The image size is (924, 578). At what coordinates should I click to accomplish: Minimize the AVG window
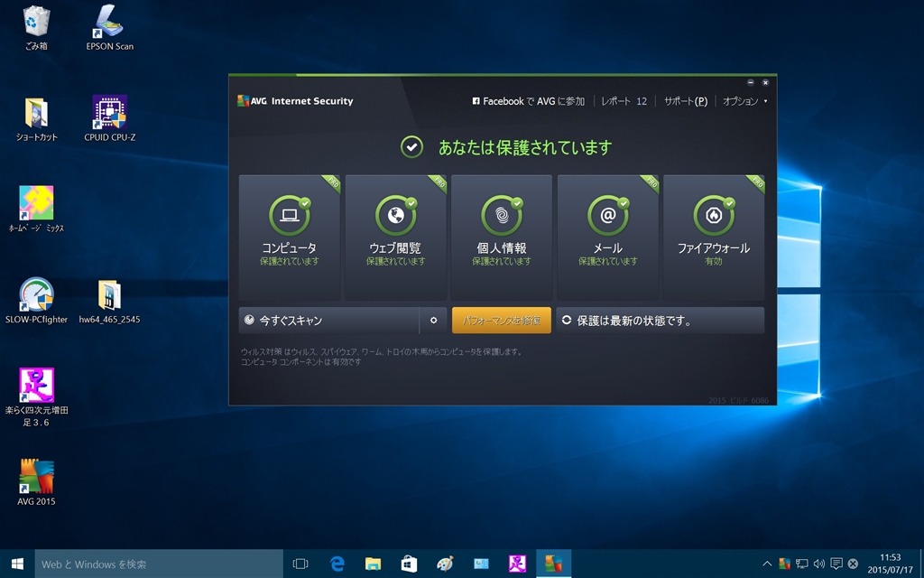pos(750,82)
